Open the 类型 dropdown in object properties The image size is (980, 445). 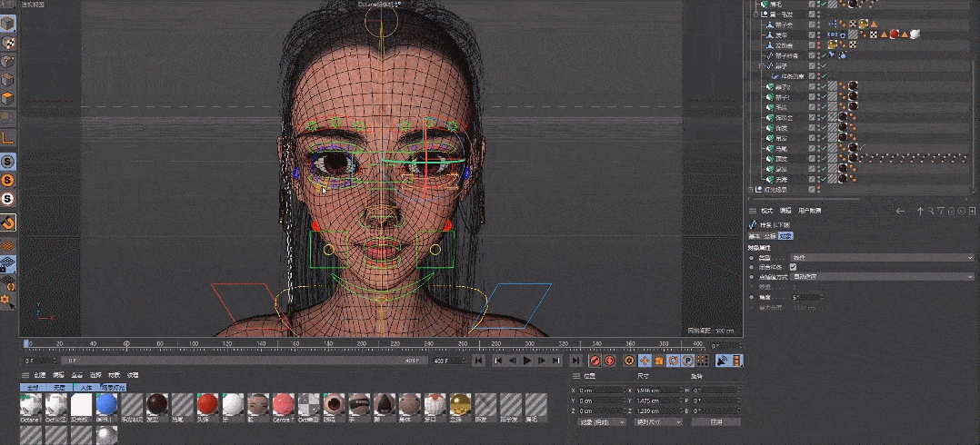[882, 258]
